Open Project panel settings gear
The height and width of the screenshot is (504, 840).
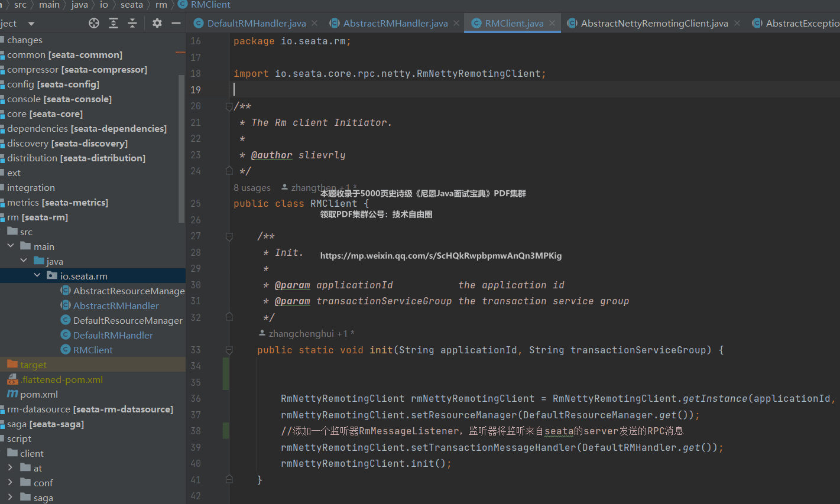157,23
